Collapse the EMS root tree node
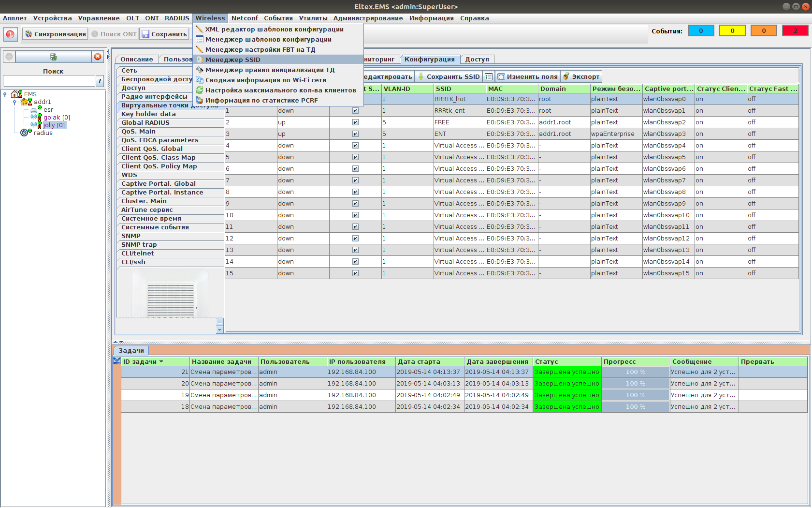This screenshot has width=812, height=508. click(x=5, y=94)
